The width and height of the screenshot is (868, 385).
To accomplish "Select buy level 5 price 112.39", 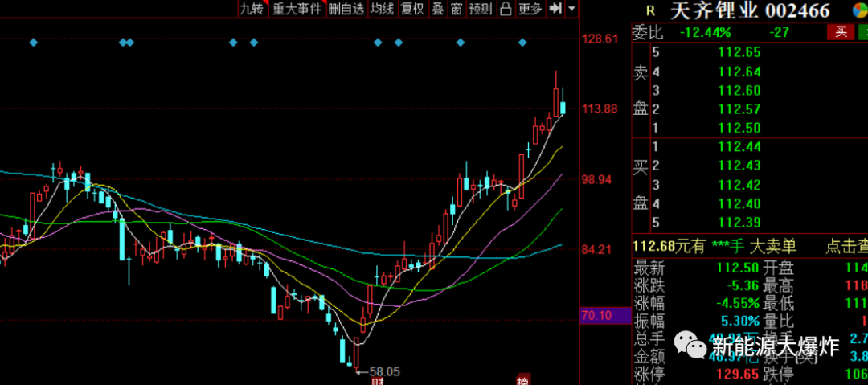I will click(x=739, y=223).
